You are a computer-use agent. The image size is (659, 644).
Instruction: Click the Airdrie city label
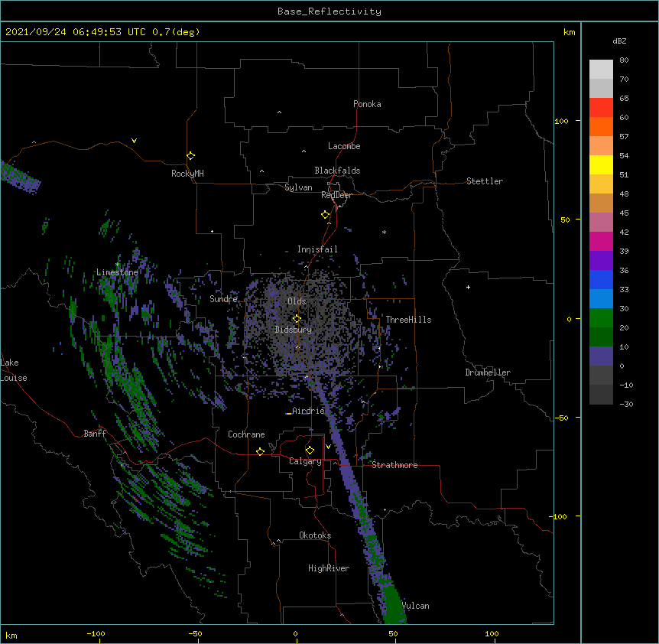(x=308, y=411)
